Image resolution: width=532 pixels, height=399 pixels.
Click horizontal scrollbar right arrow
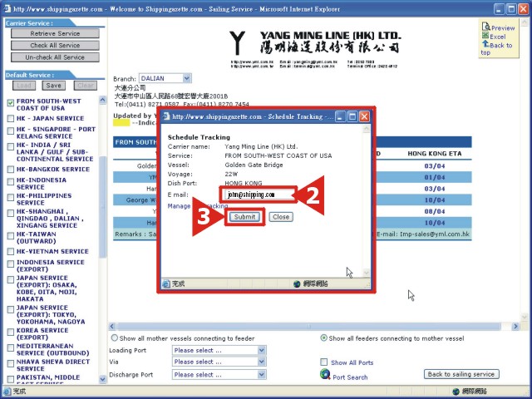[x=515, y=327]
